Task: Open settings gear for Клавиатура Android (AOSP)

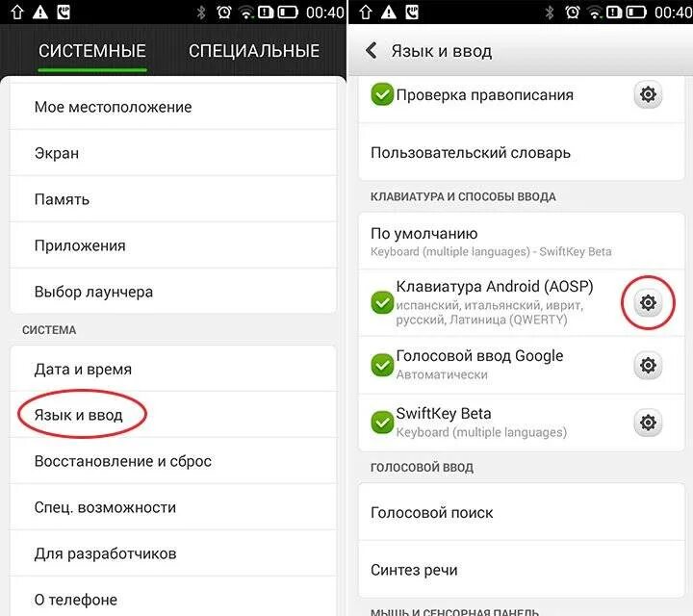Action: tap(648, 302)
